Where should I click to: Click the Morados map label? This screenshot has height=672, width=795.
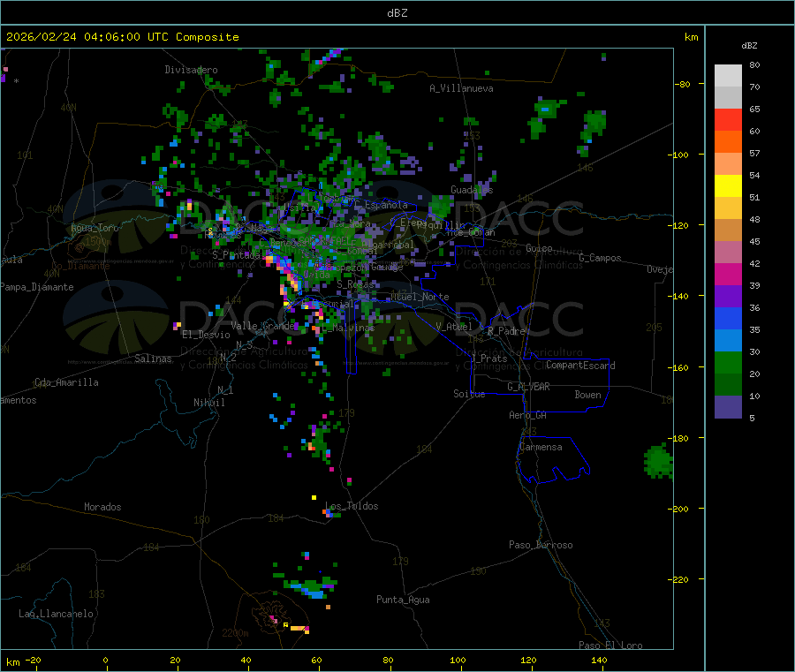point(102,507)
